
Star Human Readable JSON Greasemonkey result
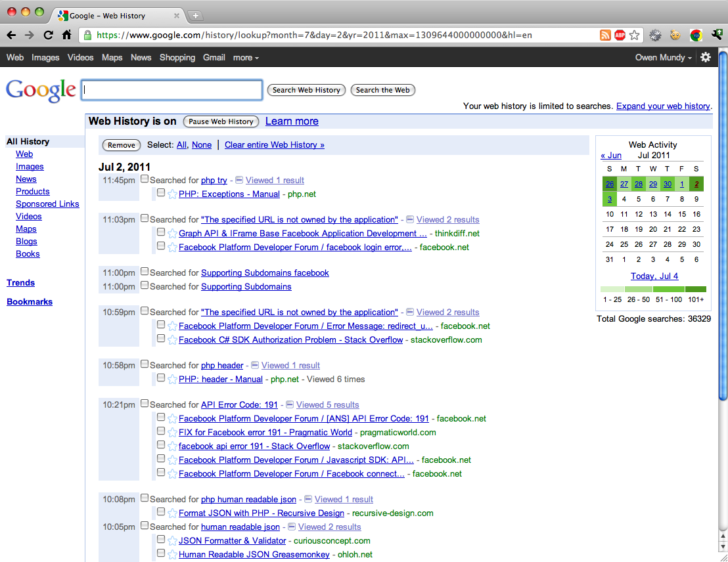(172, 555)
